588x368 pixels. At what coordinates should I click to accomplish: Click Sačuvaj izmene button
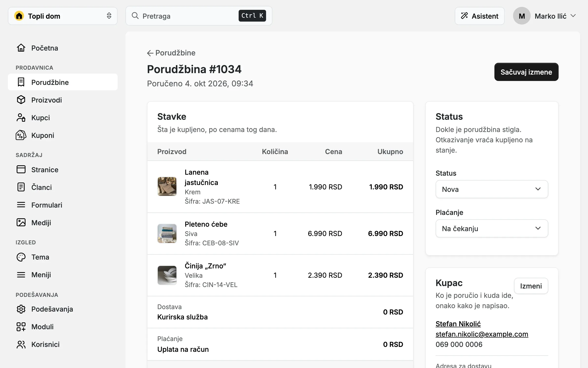click(x=526, y=72)
